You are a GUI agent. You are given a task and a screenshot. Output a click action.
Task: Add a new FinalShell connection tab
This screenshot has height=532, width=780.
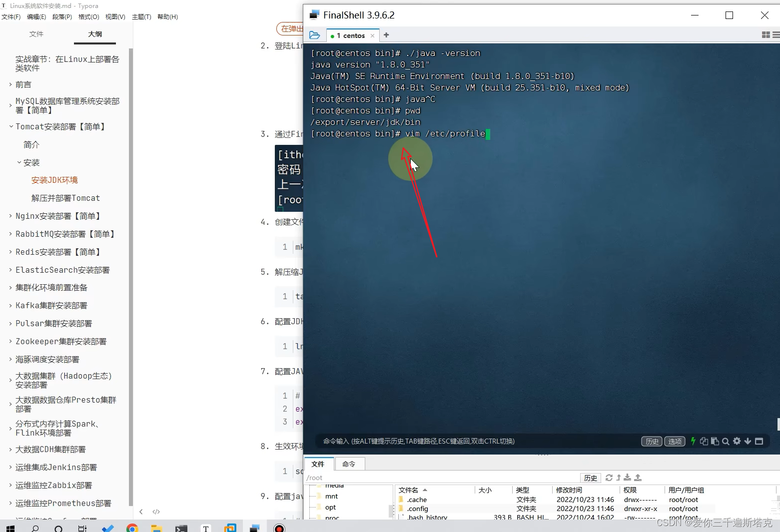tap(386, 35)
